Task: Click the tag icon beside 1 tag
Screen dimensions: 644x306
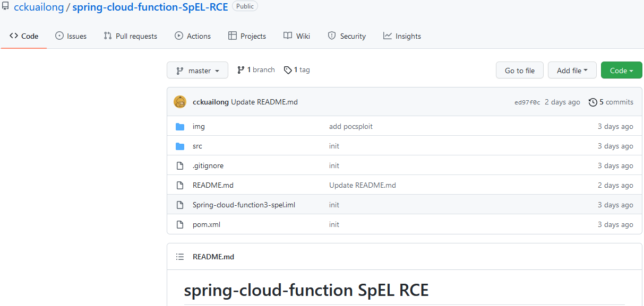Action: (x=288, y=70)
